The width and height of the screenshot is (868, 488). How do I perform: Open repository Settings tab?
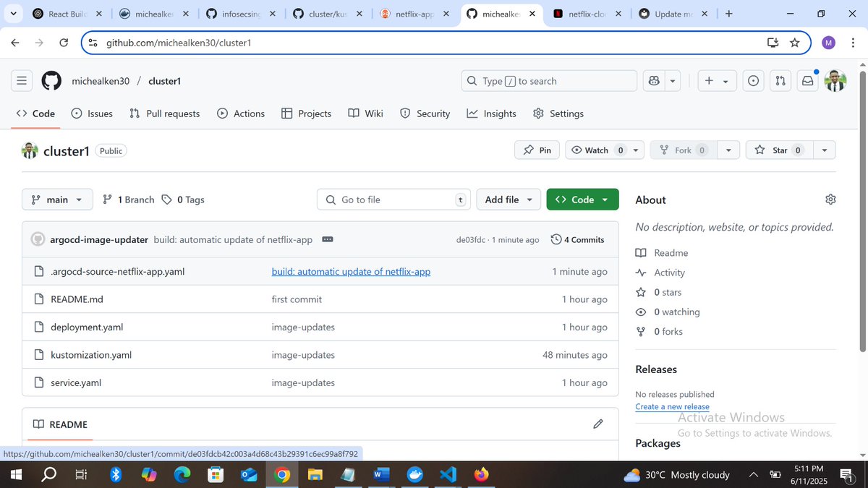pyautogui.click(x=558, y=114)
